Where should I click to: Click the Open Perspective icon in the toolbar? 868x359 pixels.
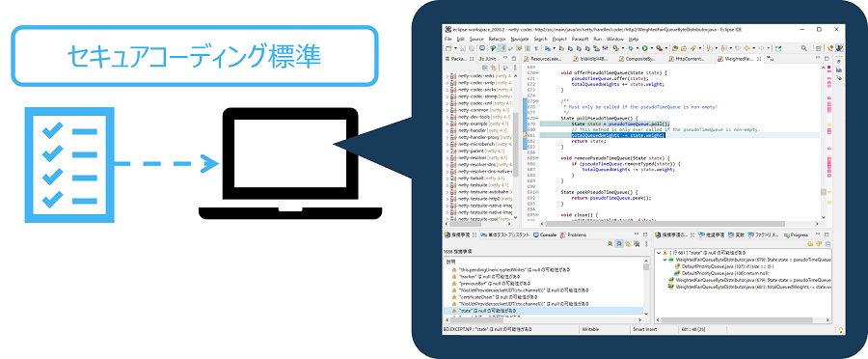818,48
